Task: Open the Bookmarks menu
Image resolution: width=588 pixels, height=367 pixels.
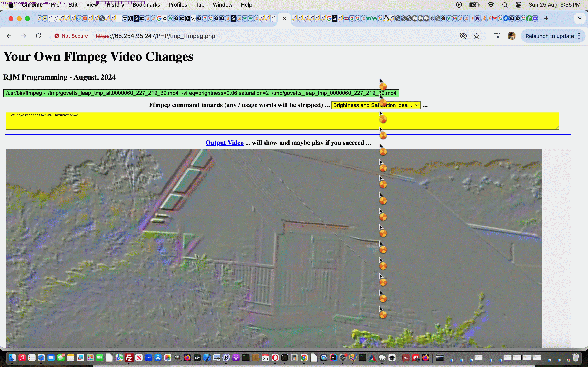Action: click(x=146, y=4)
